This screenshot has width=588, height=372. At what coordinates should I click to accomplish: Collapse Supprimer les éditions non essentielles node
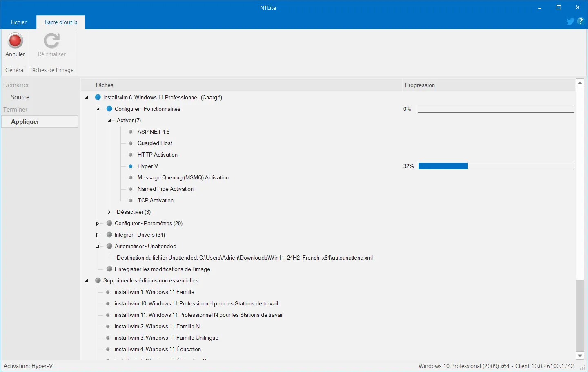(x=87, y=281)
